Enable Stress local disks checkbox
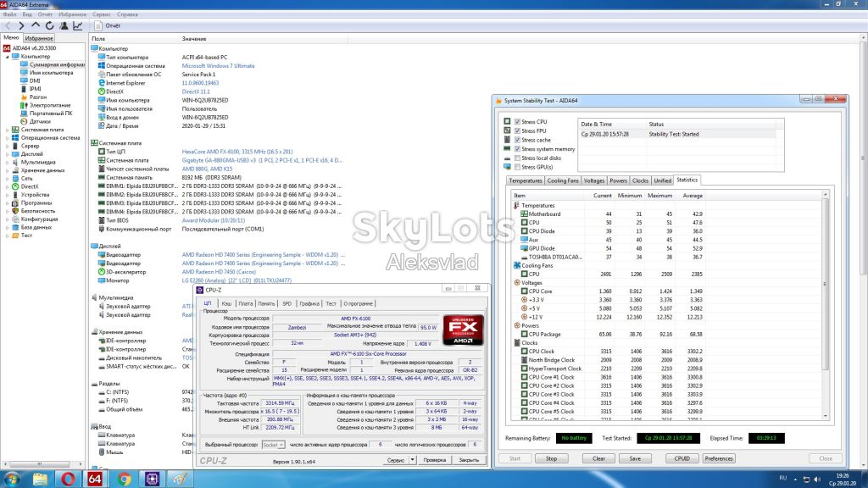Image resolution: width=868 pixels, height=488 pixels. [x=518, y=158]
